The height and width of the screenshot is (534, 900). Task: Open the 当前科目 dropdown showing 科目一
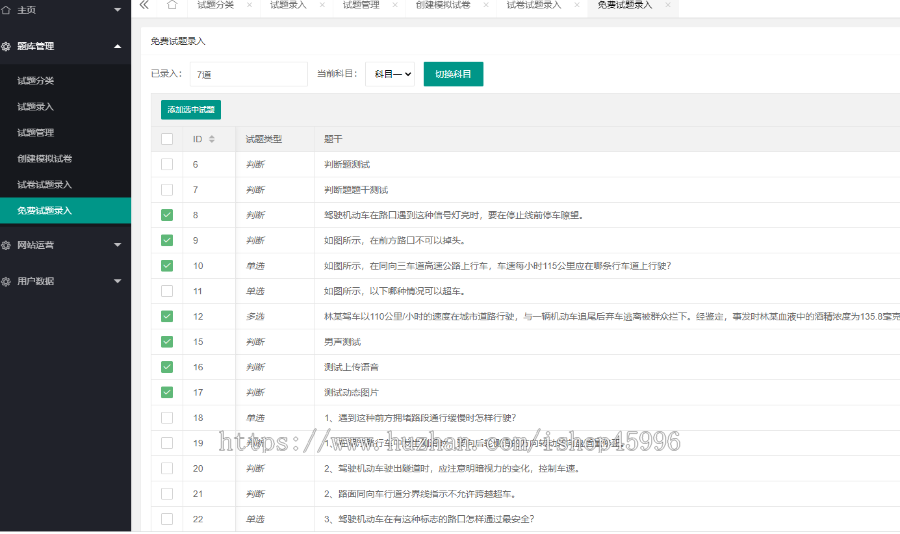[x=390, y=74]
